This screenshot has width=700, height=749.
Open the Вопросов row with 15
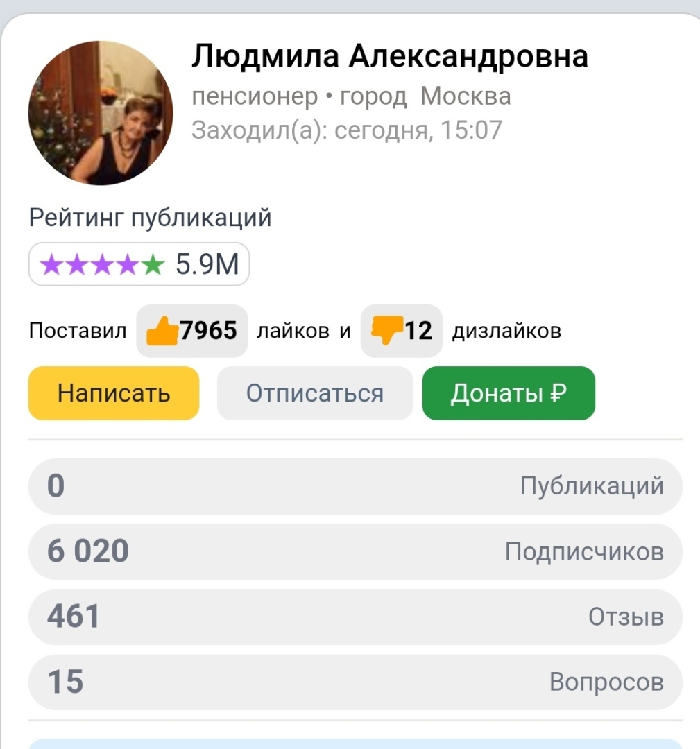tap(355, 682)
